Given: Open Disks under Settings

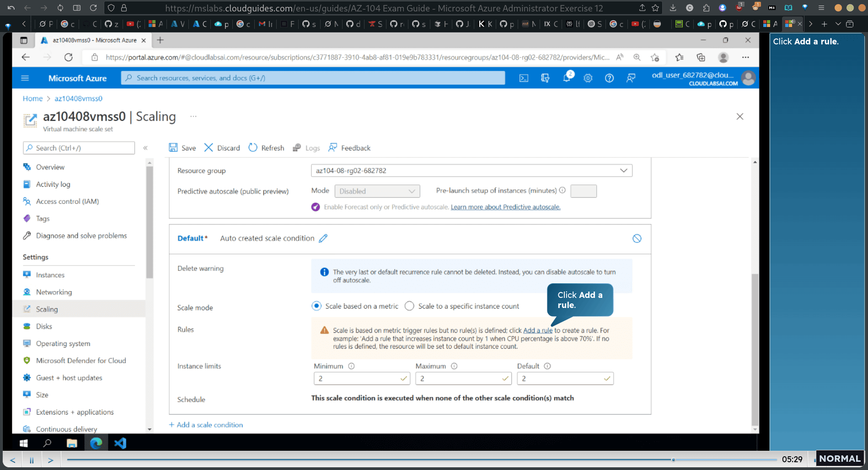Looking at the screenshot, I should (x=44, y=326).
